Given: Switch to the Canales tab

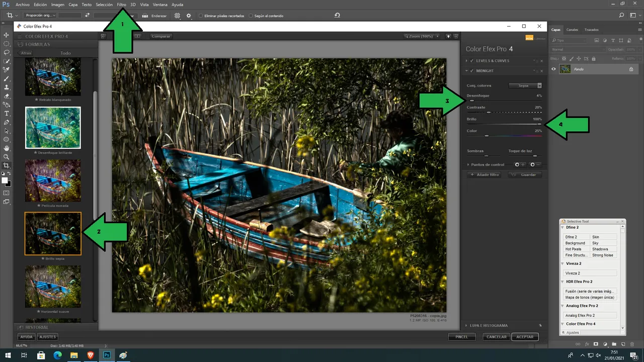Looking at the screenshot, I should (x=572, y=30).
